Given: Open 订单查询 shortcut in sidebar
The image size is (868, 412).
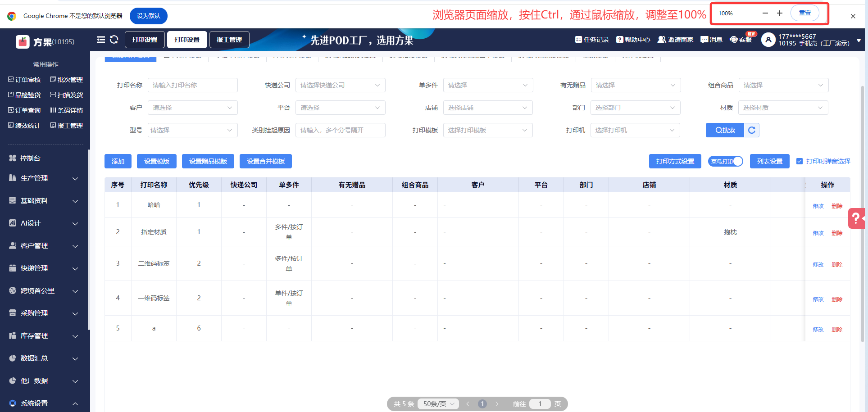Looking at the screenshot, I should tap(24, 110).
